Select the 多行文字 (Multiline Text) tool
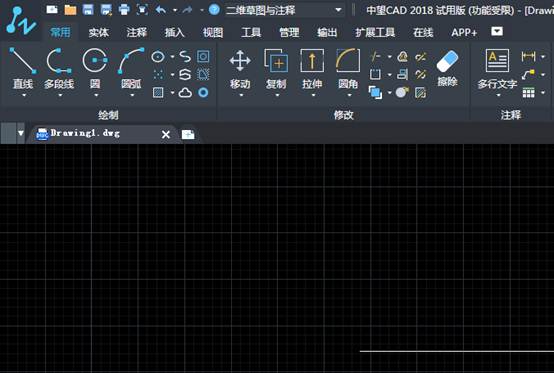The height and width of the screenshot is (373, 554). [497, 69]
